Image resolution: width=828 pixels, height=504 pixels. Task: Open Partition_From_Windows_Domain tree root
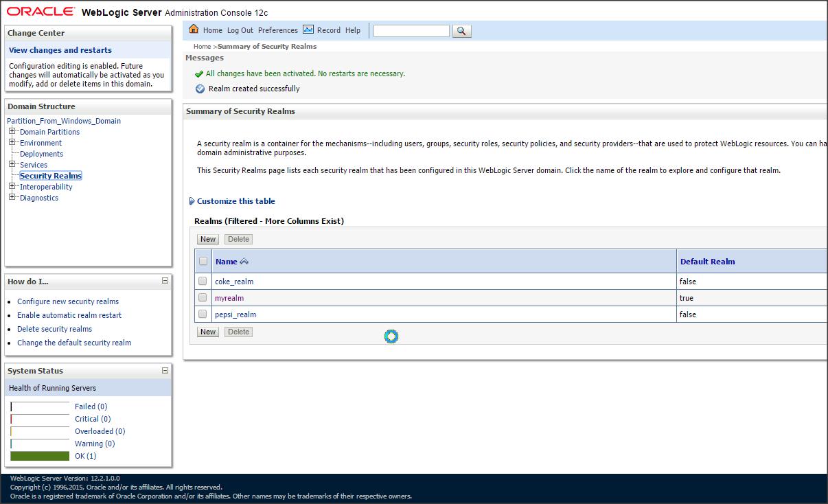64,121
